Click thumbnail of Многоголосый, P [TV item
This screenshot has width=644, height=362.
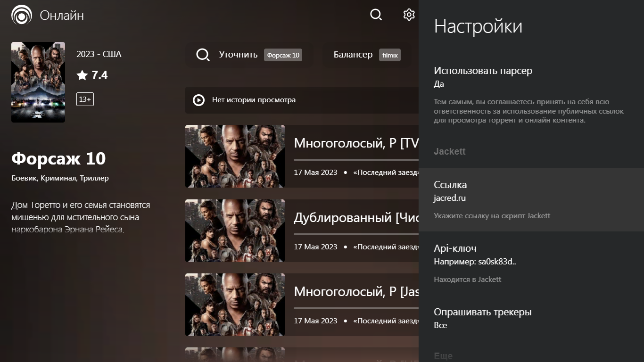tap(235, 156)
